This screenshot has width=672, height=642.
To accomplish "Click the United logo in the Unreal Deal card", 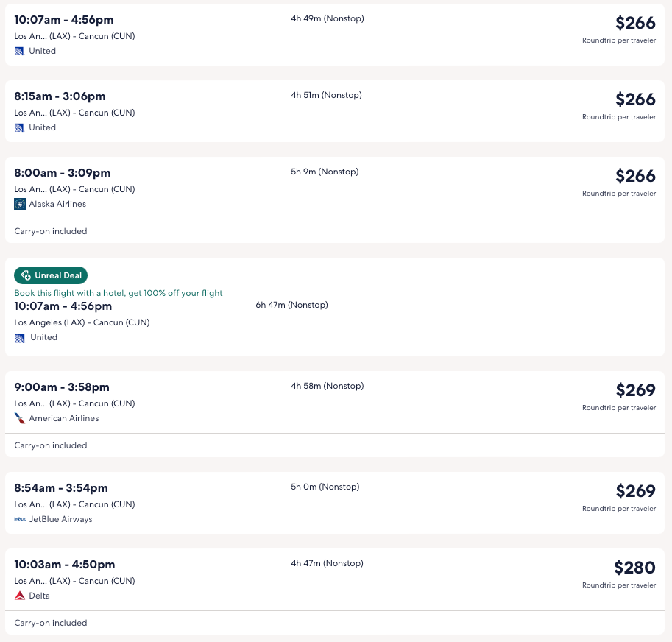I will (x=19, y=337).
